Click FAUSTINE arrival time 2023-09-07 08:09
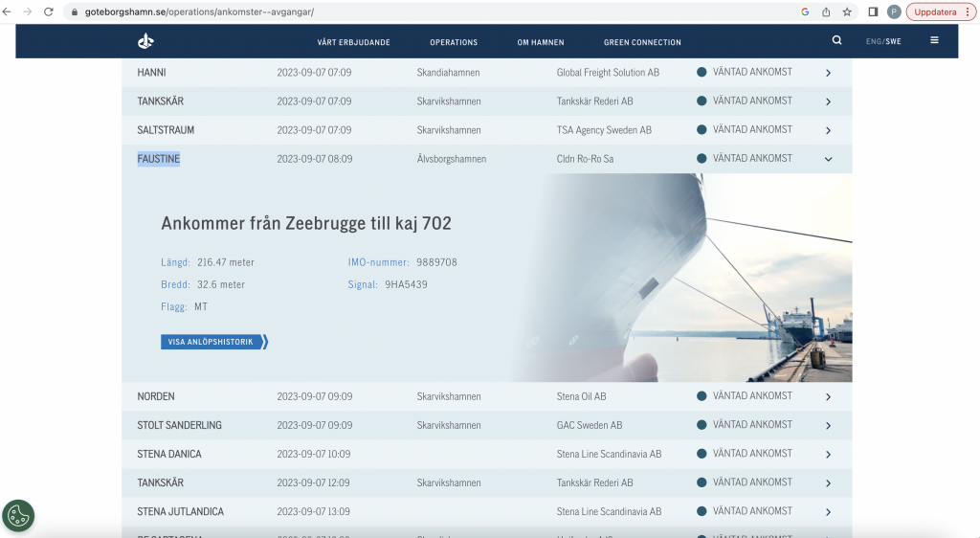 (315, 159)
